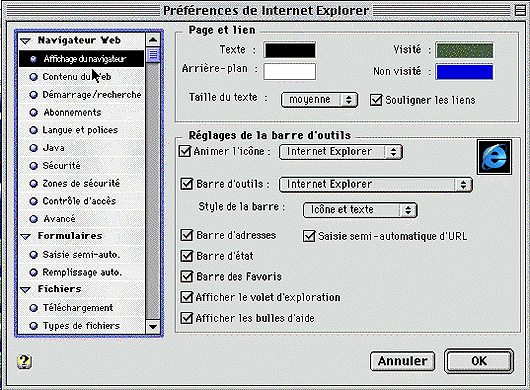The image size is (530, 390).
Task: Toggle Souligner les liens checkbox
Action: 376,100
